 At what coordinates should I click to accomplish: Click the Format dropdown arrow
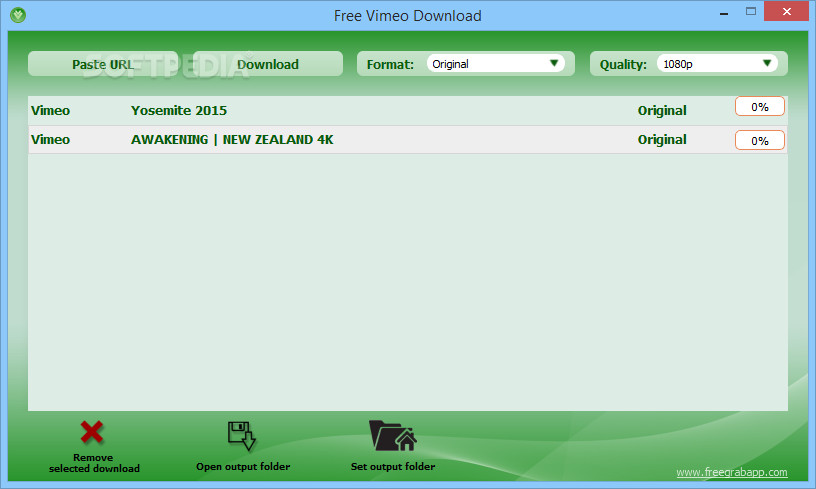pyautogui.click(x=554, y=63)
